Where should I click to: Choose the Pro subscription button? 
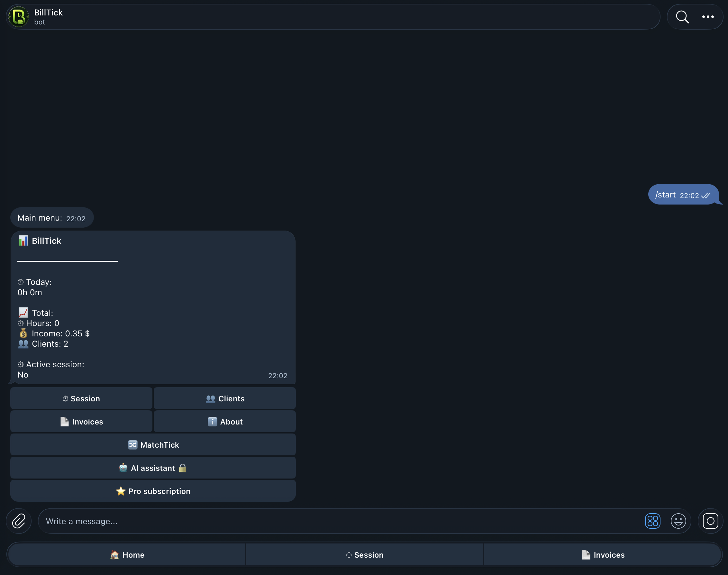pyautogui.click(x=153, y=491)
